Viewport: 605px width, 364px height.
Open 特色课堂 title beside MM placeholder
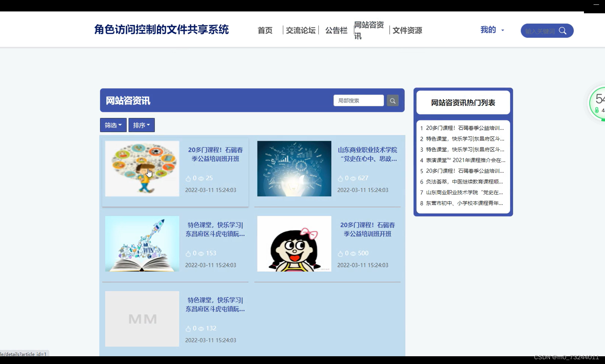tap(215, 305)
